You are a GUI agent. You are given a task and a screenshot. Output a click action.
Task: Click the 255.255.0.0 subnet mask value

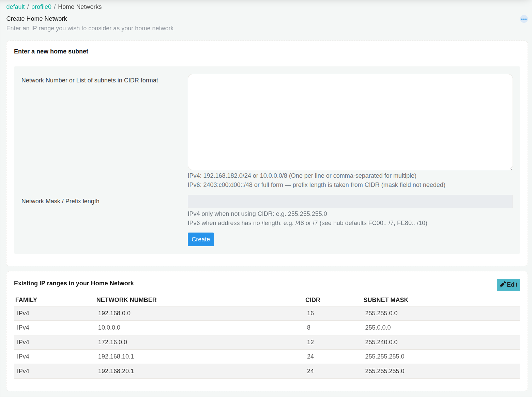click(x=381, y=313)
